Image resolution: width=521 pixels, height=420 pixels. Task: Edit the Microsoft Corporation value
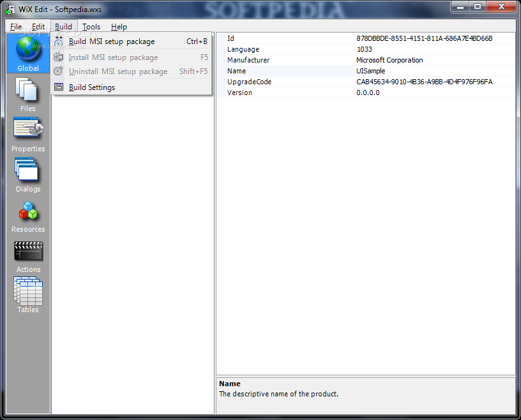pos(389,60)
